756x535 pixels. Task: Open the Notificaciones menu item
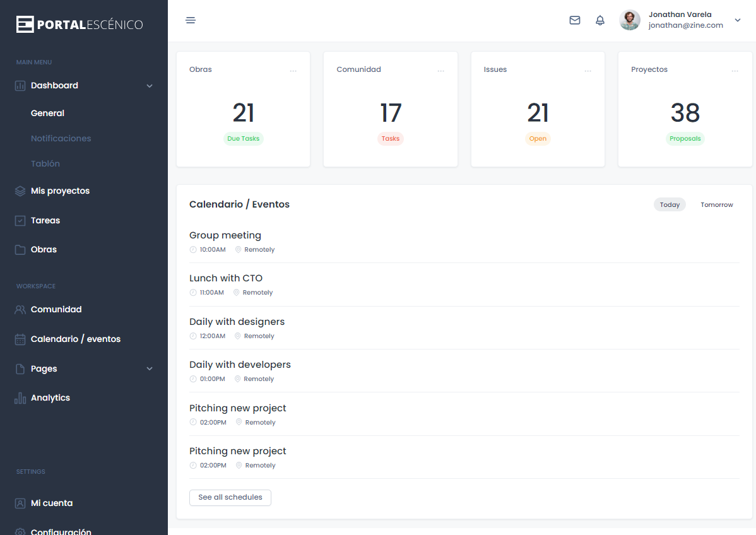(61, 138)
